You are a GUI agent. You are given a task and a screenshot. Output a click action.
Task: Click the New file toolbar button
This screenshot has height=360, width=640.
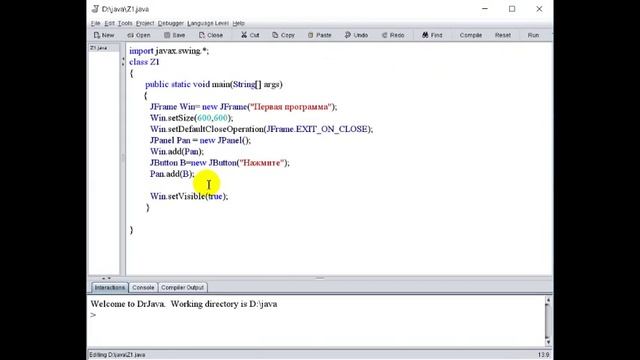coord(104,35)
